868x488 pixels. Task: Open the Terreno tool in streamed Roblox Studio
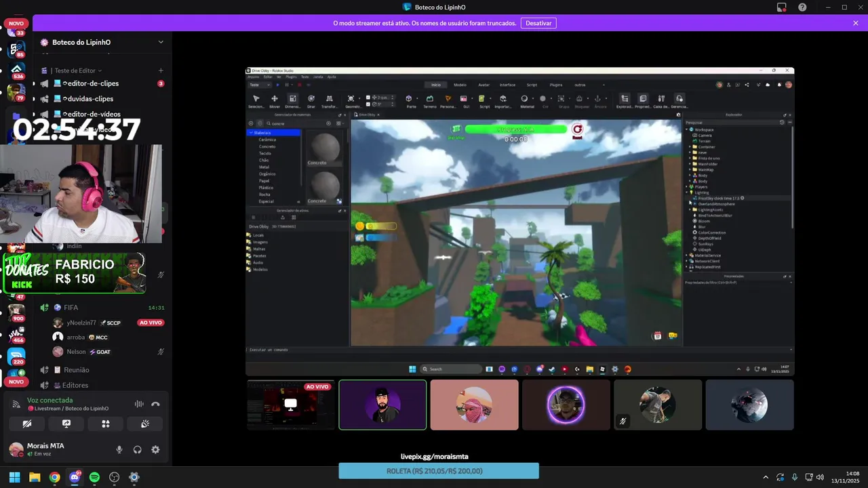click(429, 101)
